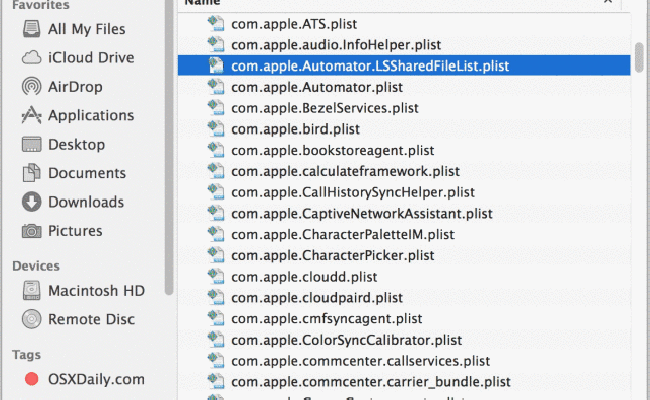Select the Remote Disc icon
Image resolution: width=650 pixels, height=400 pixels.
pos(32,319)
